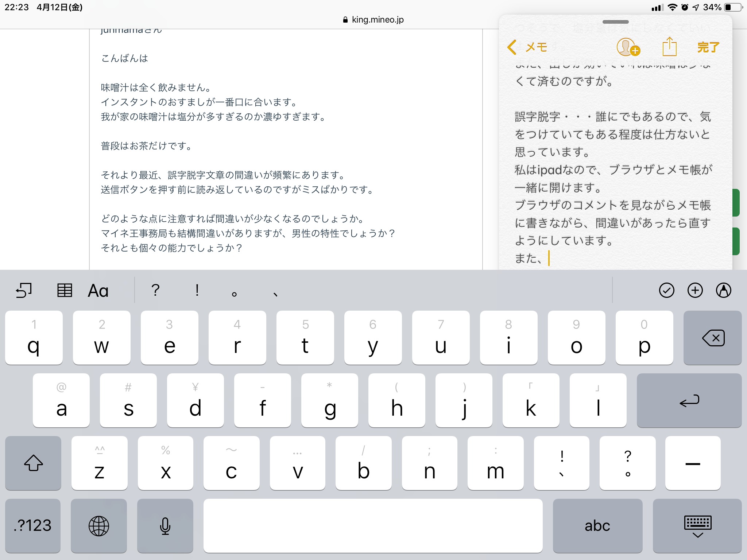Screen dimensions: 747x560
Task: Hide the keyboard with dismiss key
Action: (697, 526)
